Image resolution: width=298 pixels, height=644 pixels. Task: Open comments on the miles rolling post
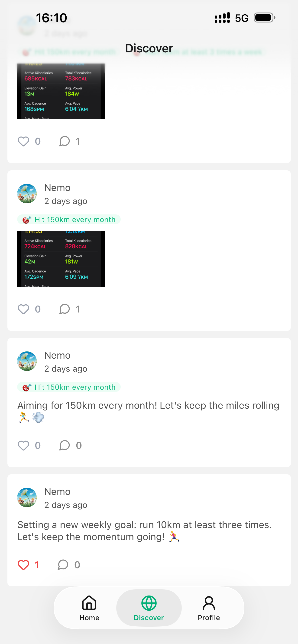pyautogui.click(x=65, y=445)
